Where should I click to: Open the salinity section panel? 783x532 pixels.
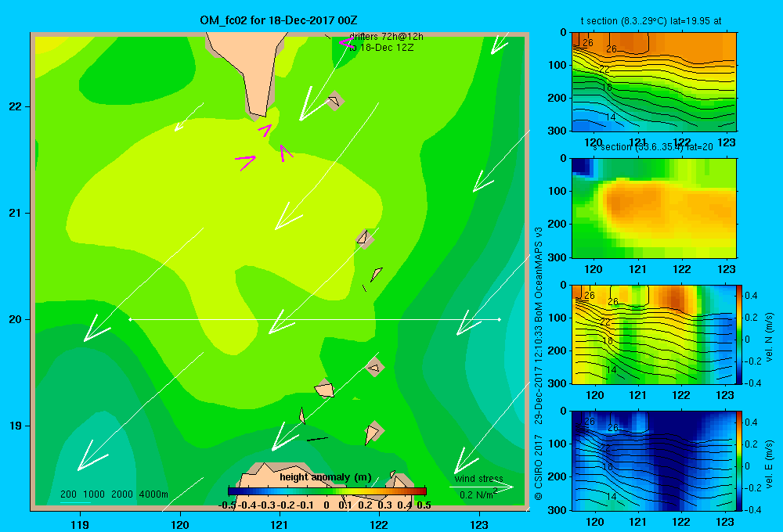(x=654, y=208)
